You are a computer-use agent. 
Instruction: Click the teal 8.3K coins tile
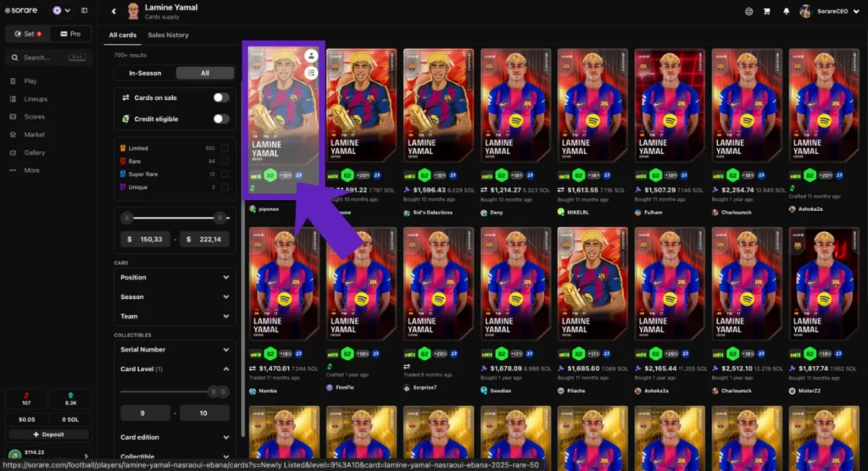tap(70, 399)
